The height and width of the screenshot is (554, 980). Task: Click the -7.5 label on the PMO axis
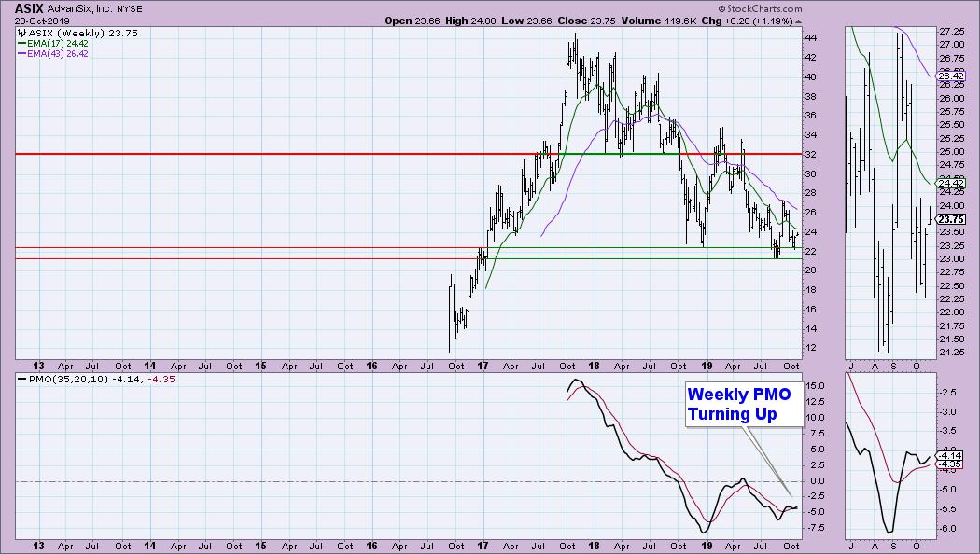[816, 528]
